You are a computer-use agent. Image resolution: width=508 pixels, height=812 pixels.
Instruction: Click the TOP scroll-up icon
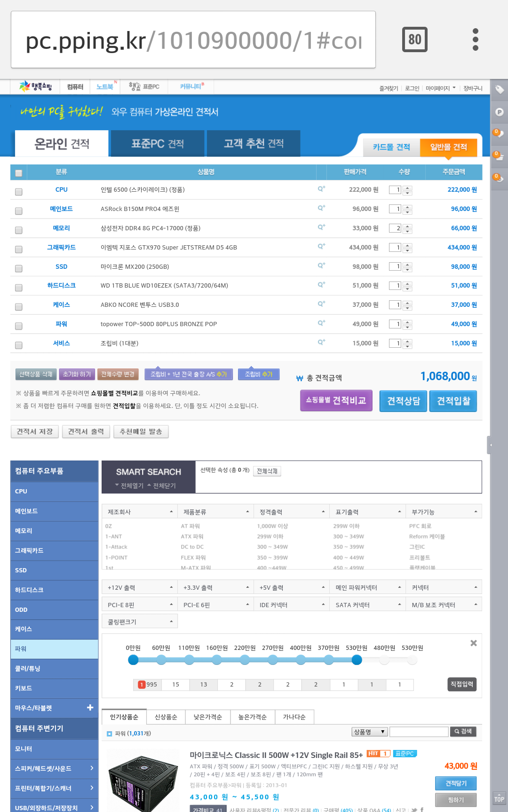click(x=499, y=799)
